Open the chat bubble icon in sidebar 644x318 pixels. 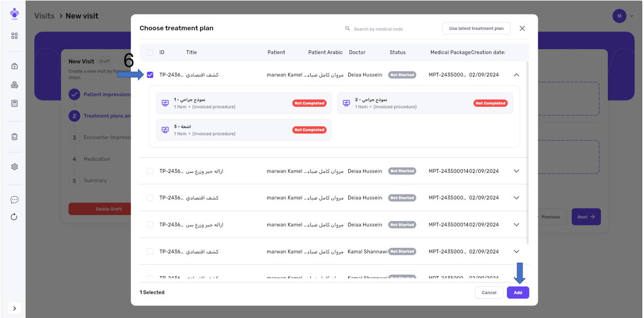(14, 199)
